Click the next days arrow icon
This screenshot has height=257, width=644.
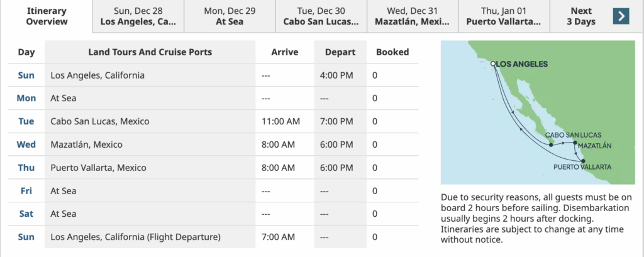(x=621, y=16)
